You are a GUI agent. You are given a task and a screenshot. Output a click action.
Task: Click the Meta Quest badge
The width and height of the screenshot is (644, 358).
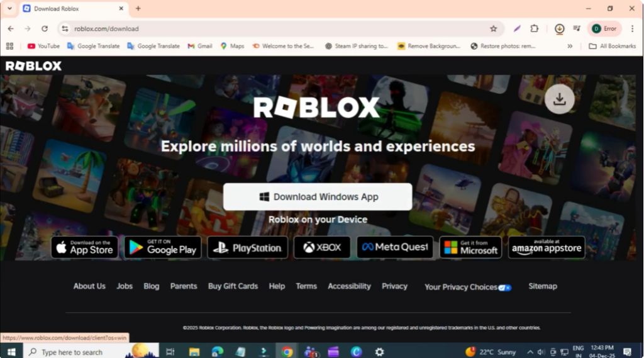(395, 247)
